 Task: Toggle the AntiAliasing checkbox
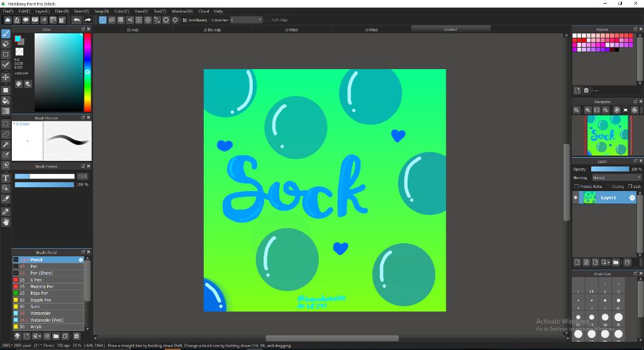(185, 20)
